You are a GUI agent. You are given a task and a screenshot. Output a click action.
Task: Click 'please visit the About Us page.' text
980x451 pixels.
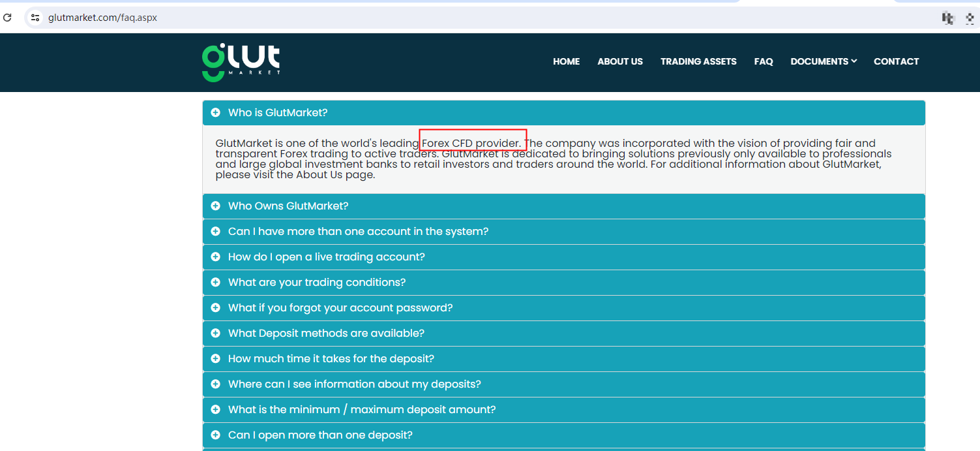coord(295,175)
